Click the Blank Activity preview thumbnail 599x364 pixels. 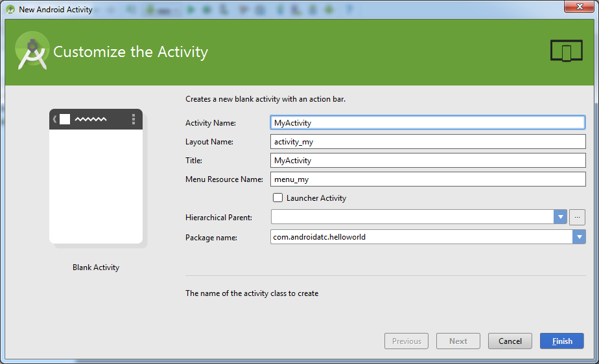(96, 176)
